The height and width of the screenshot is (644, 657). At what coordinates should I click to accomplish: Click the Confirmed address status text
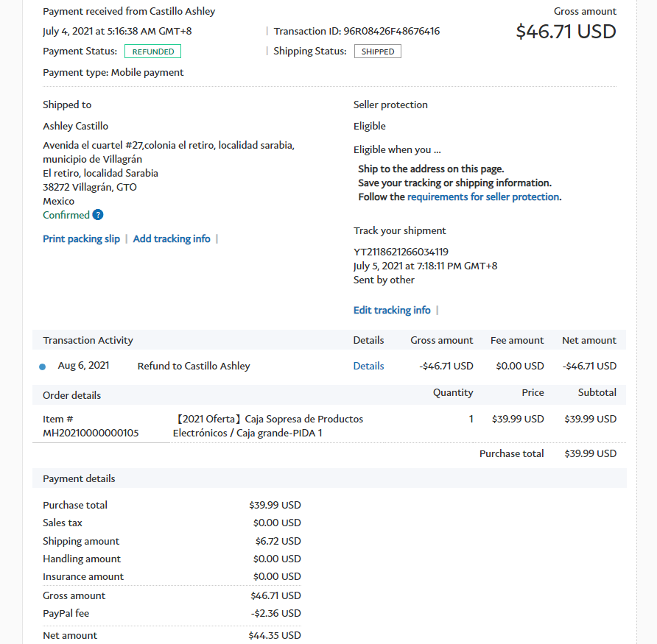66,215
